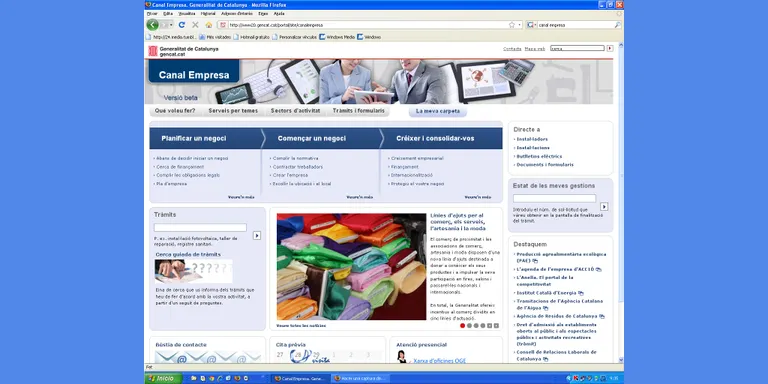Click the Estat de les meves gestions field

(x=554, y=198)
